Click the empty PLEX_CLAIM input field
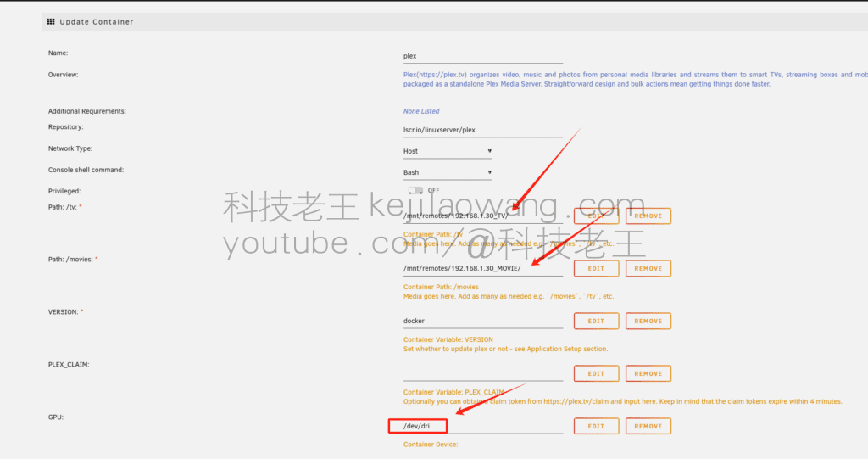The image size is (868, 459). click(482, 373)
